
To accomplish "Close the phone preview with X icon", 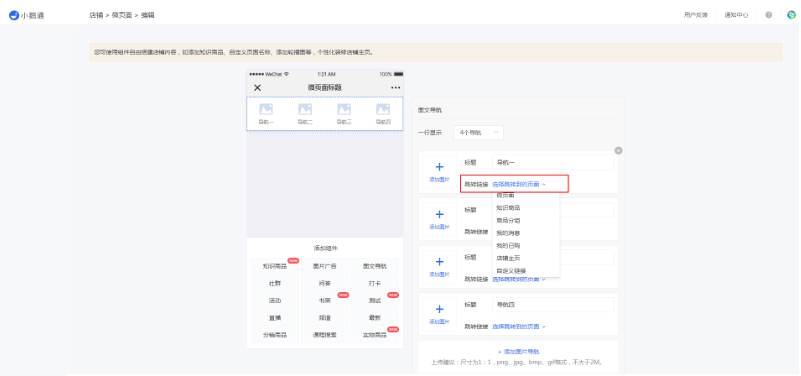I will tap(257, 88).
